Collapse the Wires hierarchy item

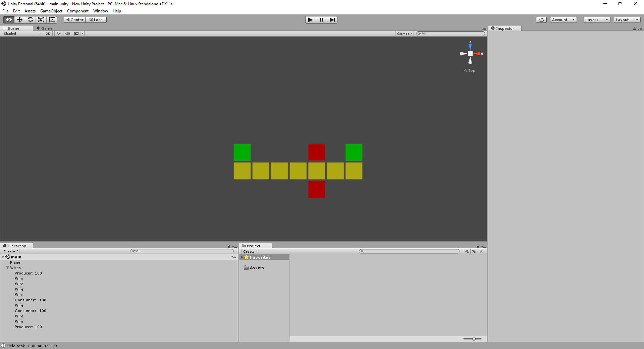tap(7, 268)
